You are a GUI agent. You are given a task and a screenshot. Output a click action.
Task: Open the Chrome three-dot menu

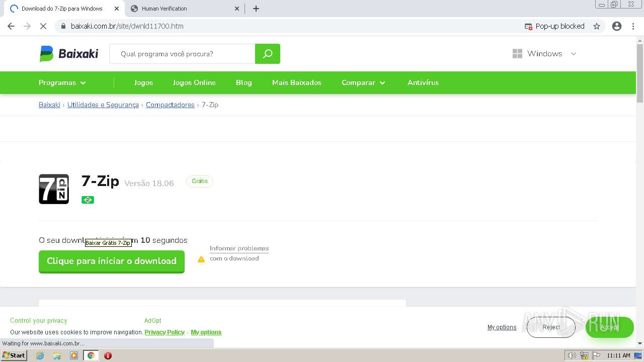[x=633, y=26]
